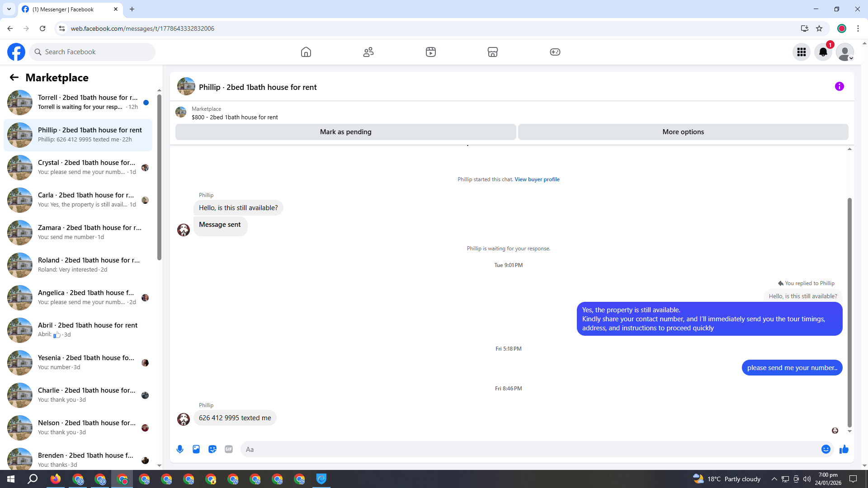Open the GIF picker icon

(229, 449)
